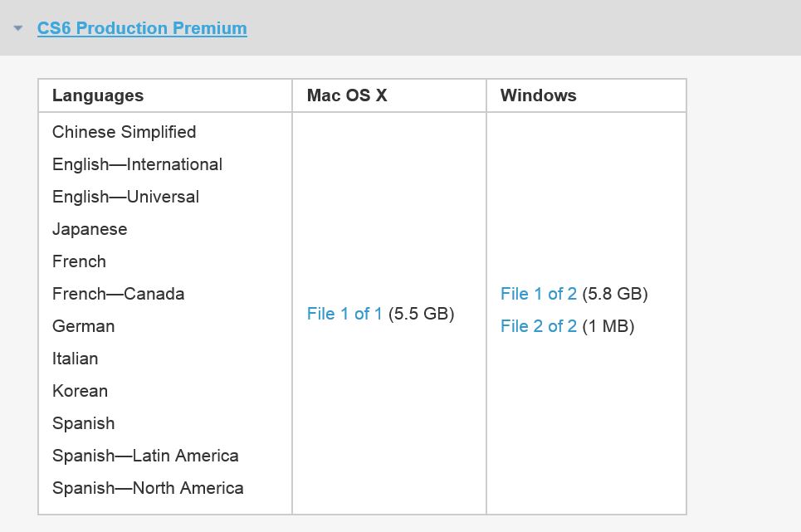Click the English—International language entry
This screenshot has width=801, height=532.
pyautogui.click(x=137, y=164)
